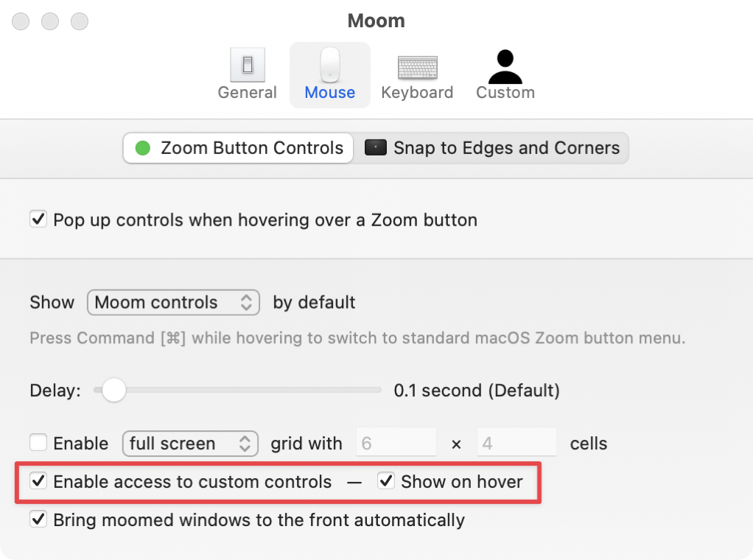The width and height of the screenshot is (753, 560).
Task: Enable the grid checkbox
Action: 38,444
